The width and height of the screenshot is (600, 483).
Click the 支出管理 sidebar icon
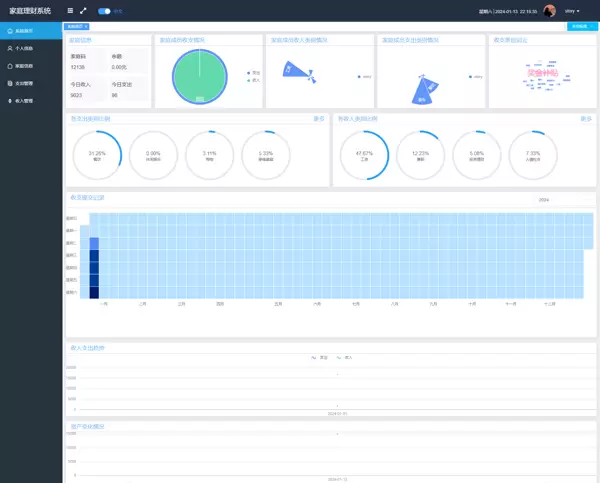click(x=10, y=84)
